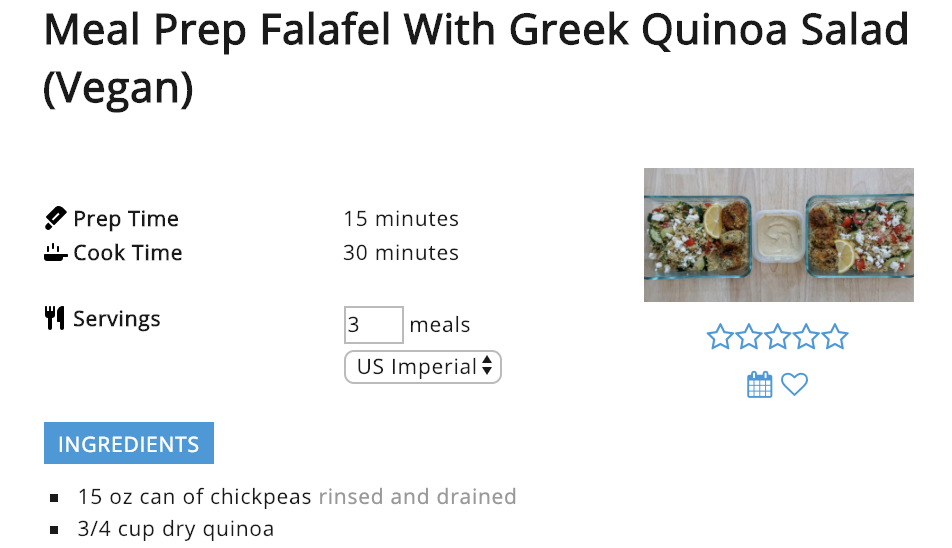Rate recipe five stars
952x548 pixels.
[x=835, y=337]
